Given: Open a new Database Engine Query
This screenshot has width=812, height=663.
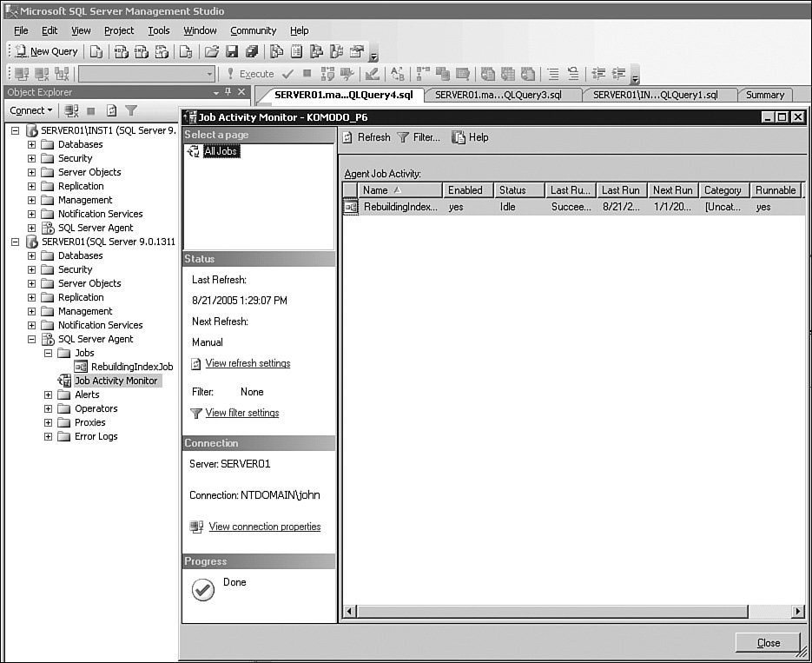Looking at the screenshot, I should pos(96,51).
